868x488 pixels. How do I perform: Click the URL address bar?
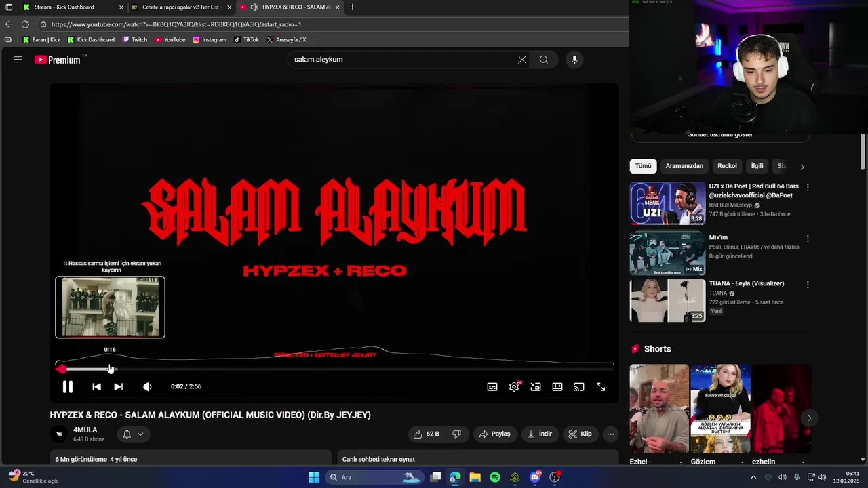332,24
